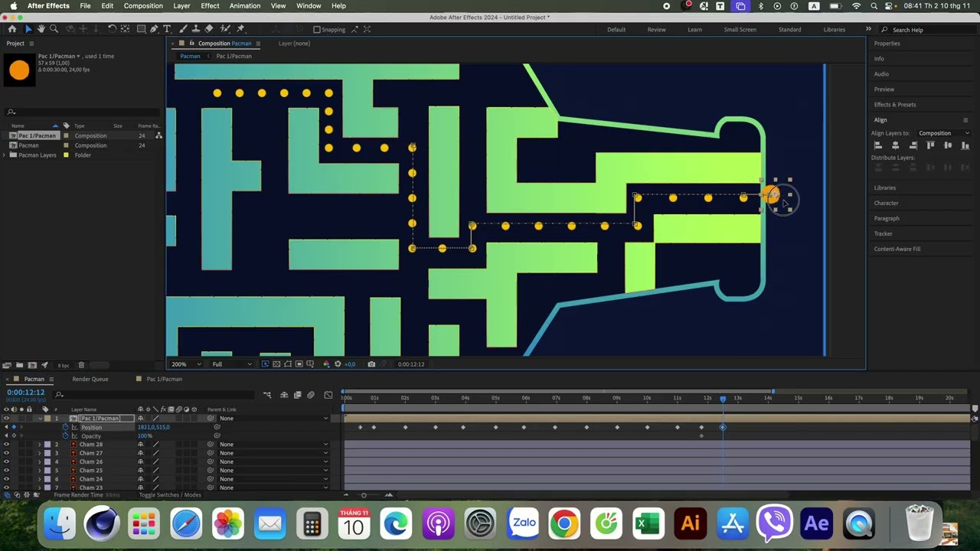Screen dimensions: 980x551
Task: Enable the Snapping checkbox
Action: click(317, 30)
